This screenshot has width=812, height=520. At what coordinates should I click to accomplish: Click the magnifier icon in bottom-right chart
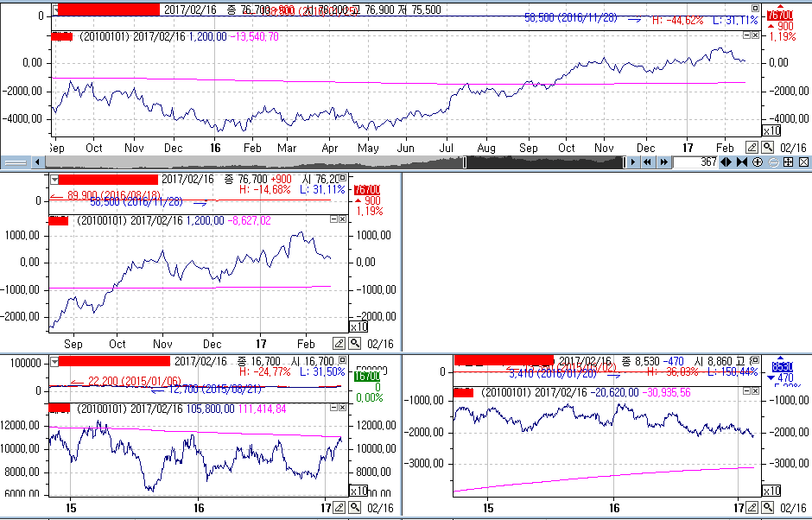coord(767,507)
